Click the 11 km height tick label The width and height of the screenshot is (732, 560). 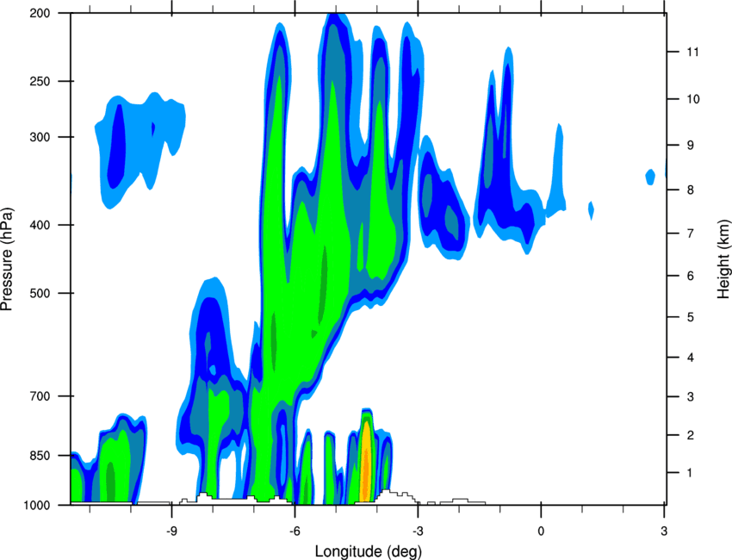[692, 52]
